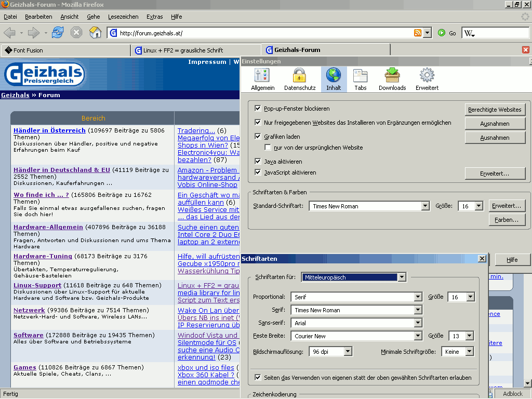The height and width of the screenshot is (399, 532).
Task: Select the Inhalt settings pane
Action: point(334,79)
